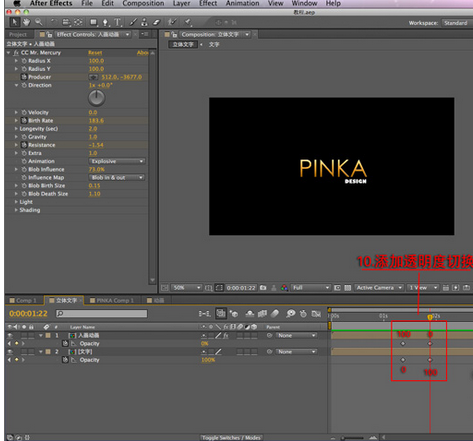Collapse the CC Mr. Mercury effect
Image resolution: width=473 pixels, height=441 pixels.
pos(8,53)
